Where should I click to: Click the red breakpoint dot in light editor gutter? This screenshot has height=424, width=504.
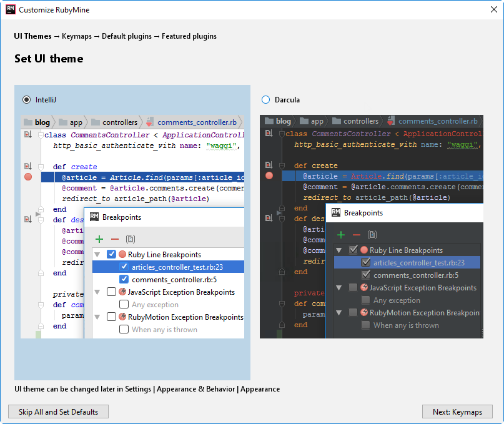[x=27, y=177]
